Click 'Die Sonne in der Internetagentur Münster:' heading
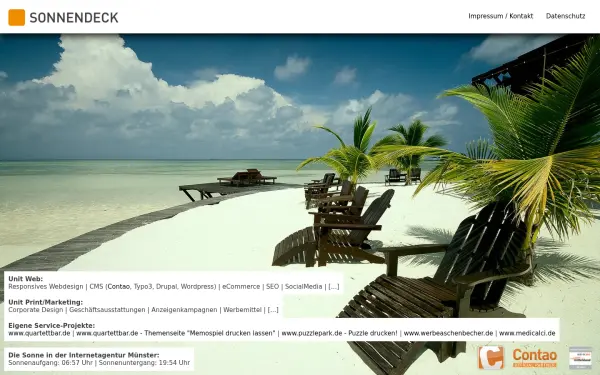 point(84,355)
